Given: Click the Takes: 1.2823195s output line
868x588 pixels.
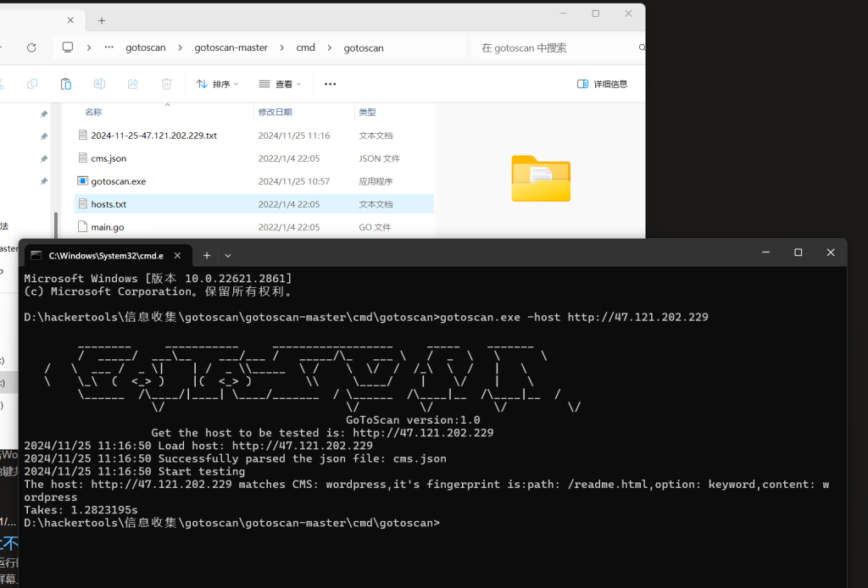Looking at the screenshot, I should click(x=81, y=510).
